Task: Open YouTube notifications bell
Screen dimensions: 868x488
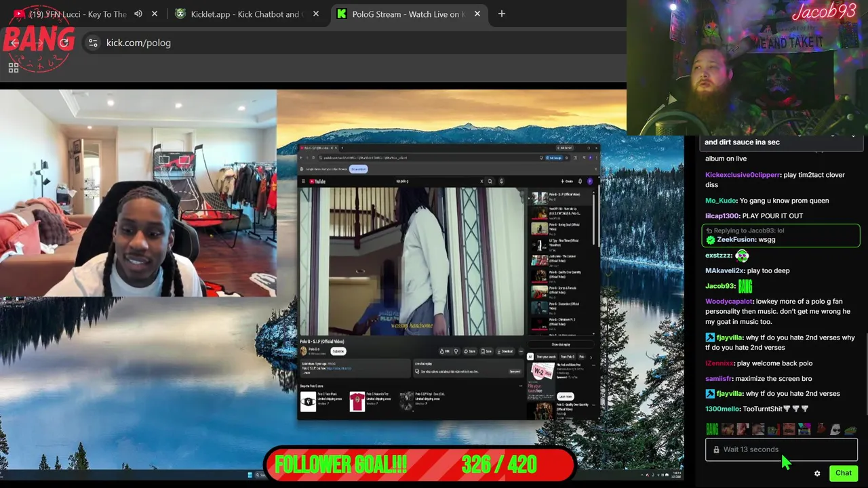Action: click(580, 181)
